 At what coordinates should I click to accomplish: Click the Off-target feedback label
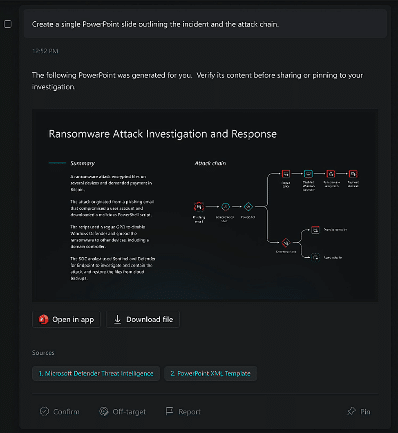(x=129, y=412)
